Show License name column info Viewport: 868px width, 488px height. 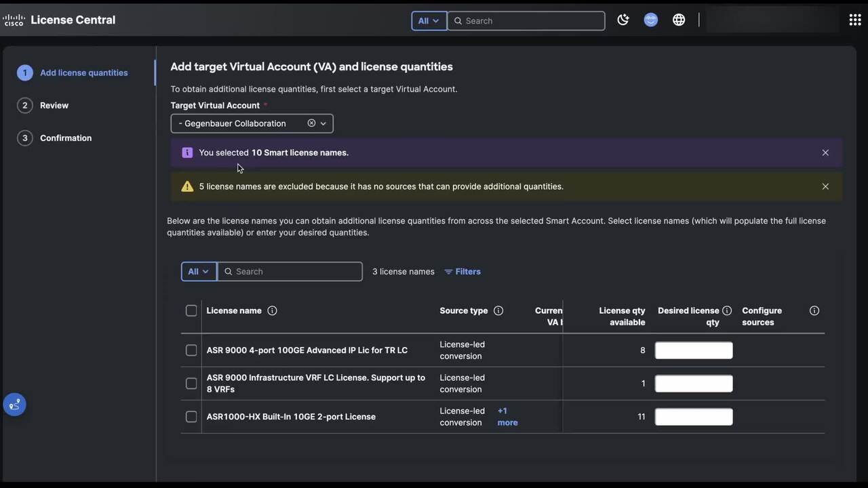[273, 310]
